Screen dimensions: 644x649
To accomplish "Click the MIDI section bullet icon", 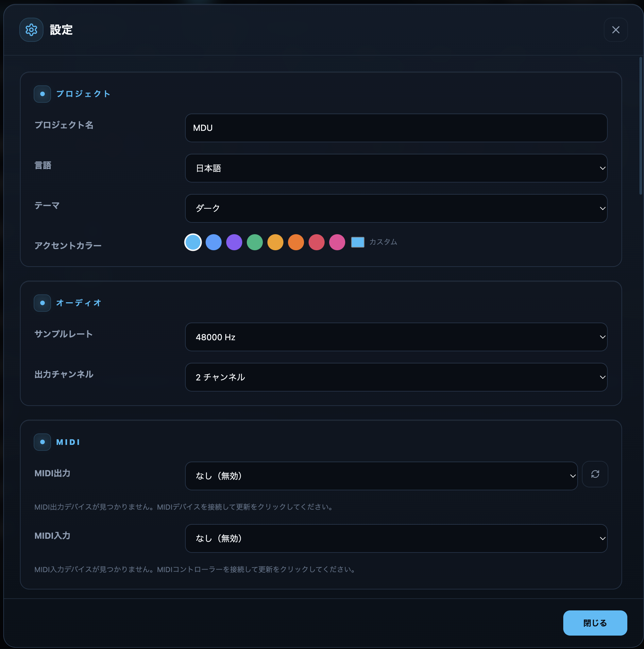I will pos(42,442).
